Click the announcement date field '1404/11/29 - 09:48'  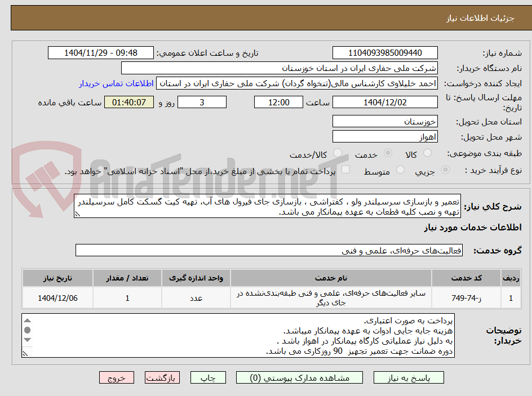[101, 53]
